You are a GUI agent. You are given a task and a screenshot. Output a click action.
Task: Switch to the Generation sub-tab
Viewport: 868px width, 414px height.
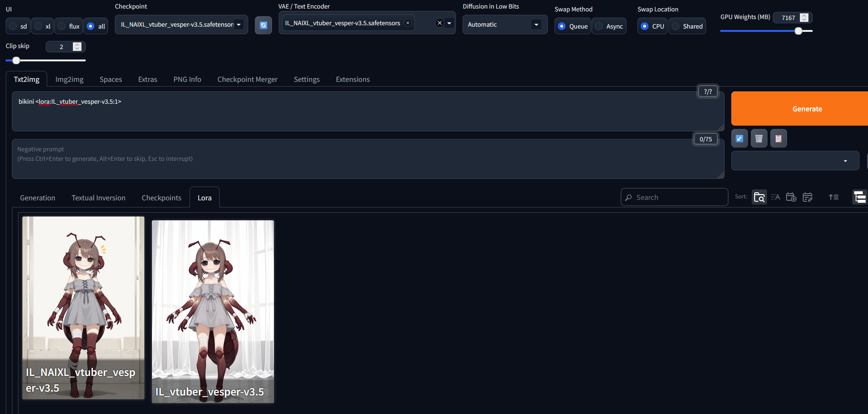tap(38, 198)
